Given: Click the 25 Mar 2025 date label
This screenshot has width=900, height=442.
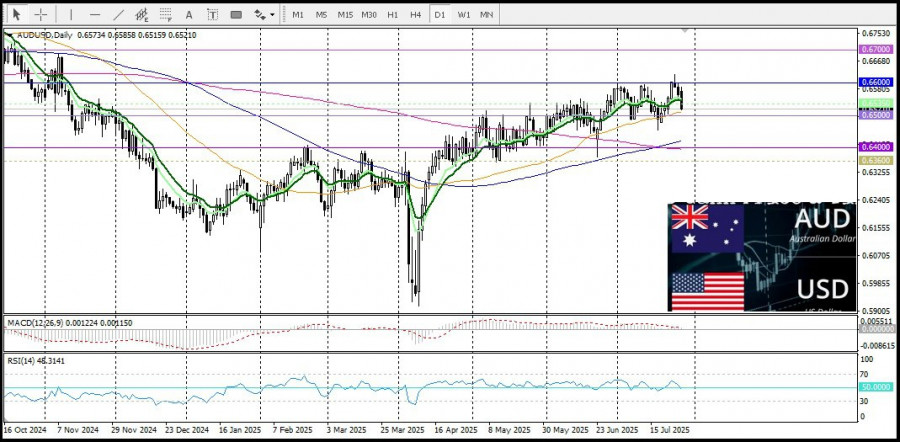Looking at the screenshot, I should [401, 430].
